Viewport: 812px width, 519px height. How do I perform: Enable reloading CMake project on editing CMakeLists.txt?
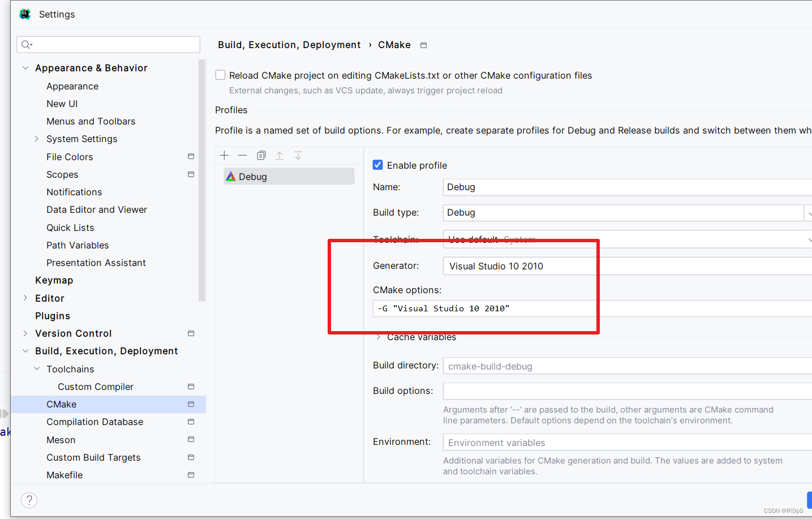pos(220,74)
